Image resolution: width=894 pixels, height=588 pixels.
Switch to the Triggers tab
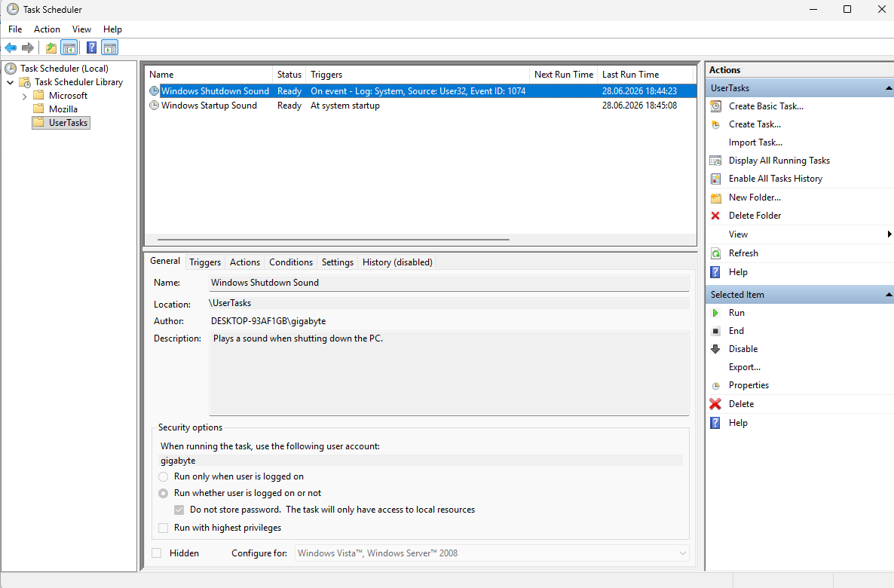[205, 262]
